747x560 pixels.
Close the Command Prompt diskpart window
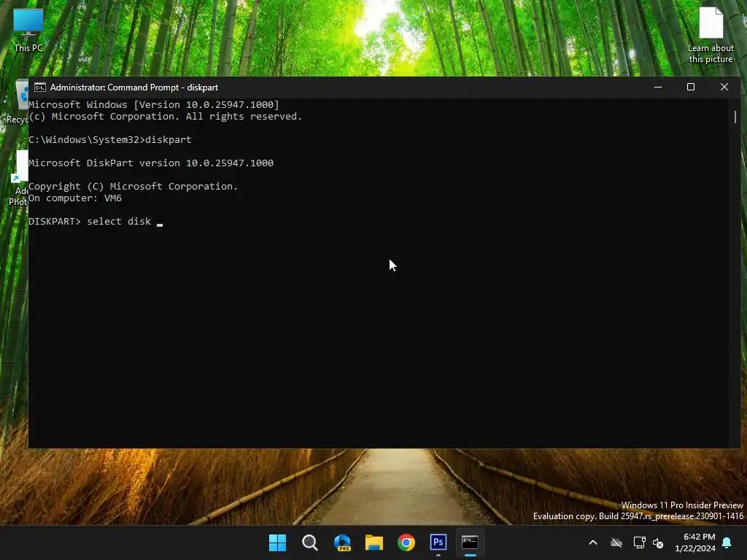pos(724,87)
